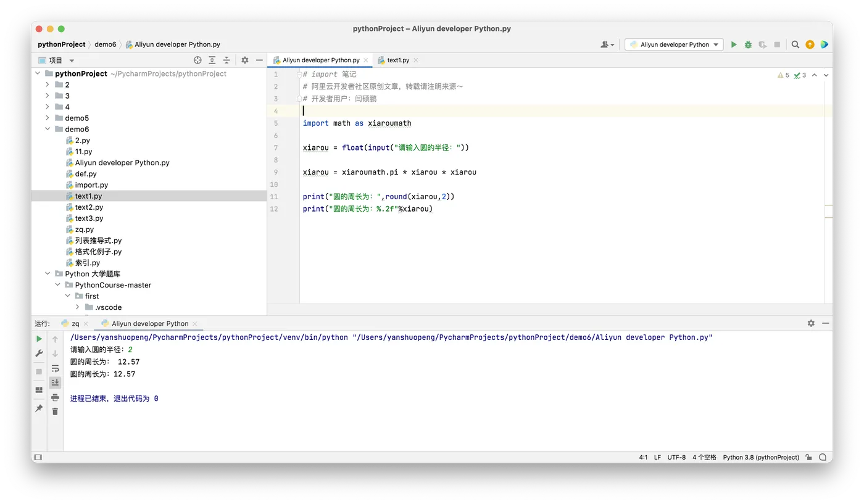Viewport: 864px width, 504px height.
Task: Click stop square in run panel
Action: [x=39, y=371]
